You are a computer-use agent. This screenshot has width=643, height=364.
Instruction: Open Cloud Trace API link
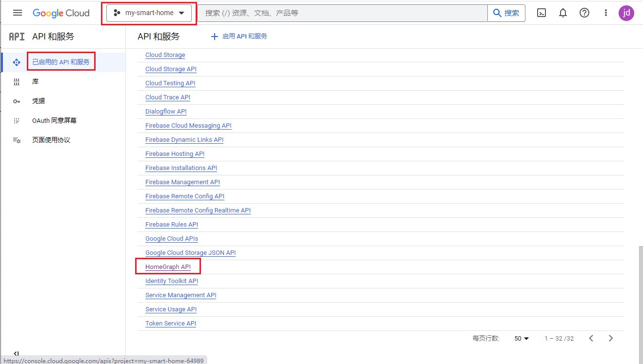168,97
